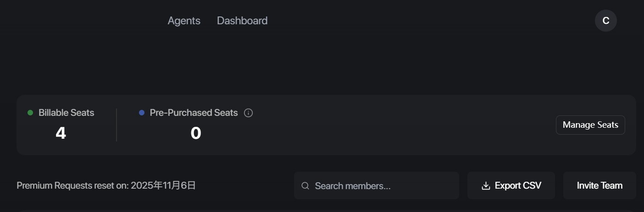644x212 pixels.
Task: Focus the Search members field
Action: (x=381, y=186)
